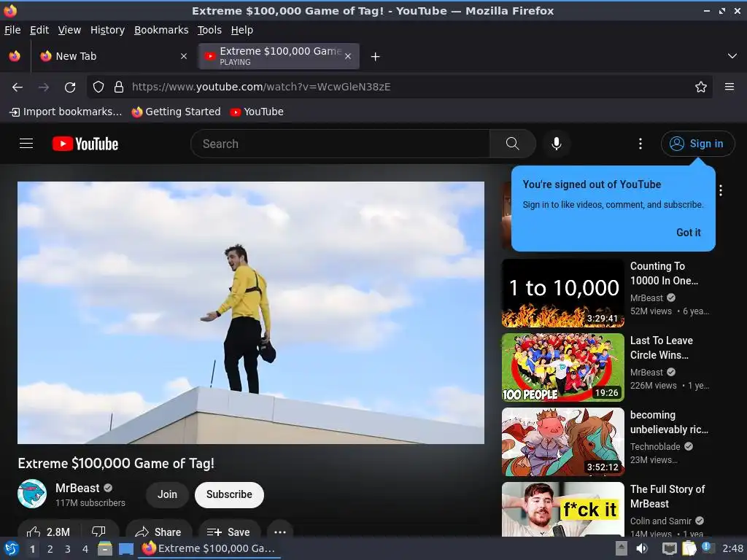Open the MrBeast channel name link
Screen dimensions: 747x560
coord(77,488)
